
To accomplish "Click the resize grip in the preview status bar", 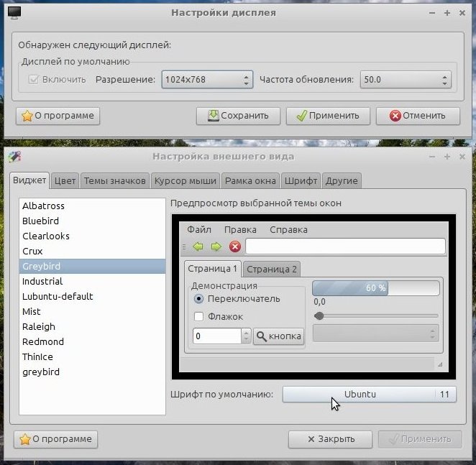I will click(x=440, y=364).
